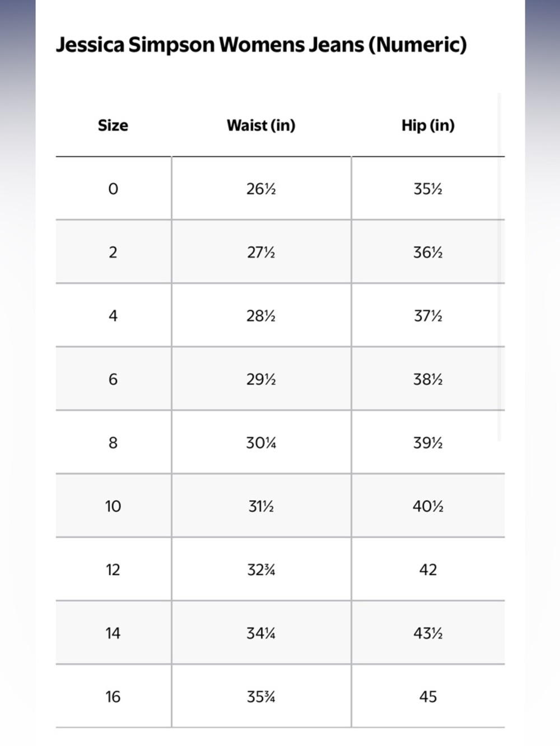Click hip value 43½ for size 14
560x746 pixels.
pos(428,633)
